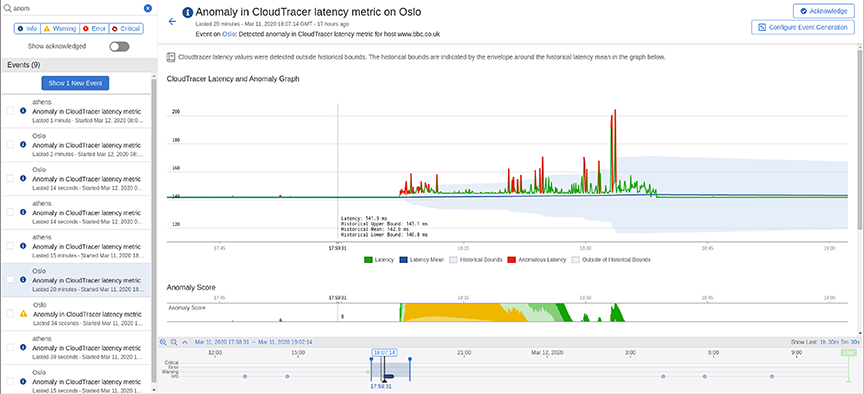This screenshot has width=864, height=394.
Task: Filter events by Warning severity
Action: (x=60, y=28)
